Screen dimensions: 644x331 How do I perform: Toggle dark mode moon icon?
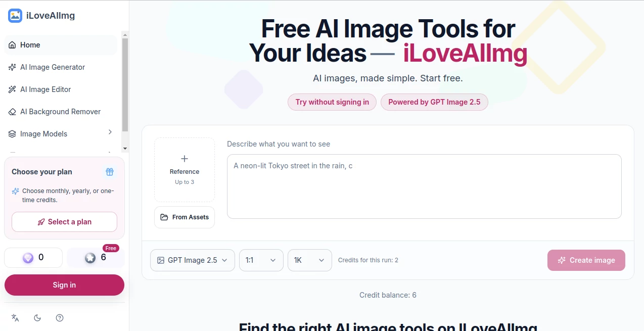tap(37, 318)
